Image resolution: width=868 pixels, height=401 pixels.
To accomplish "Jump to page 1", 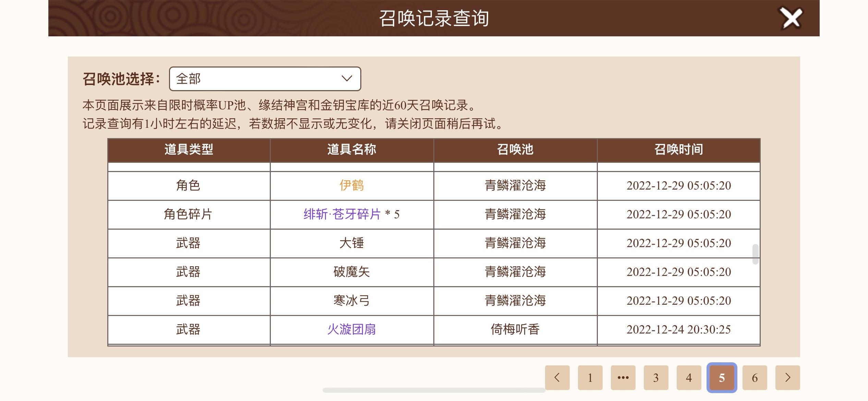I will [590, 378].
